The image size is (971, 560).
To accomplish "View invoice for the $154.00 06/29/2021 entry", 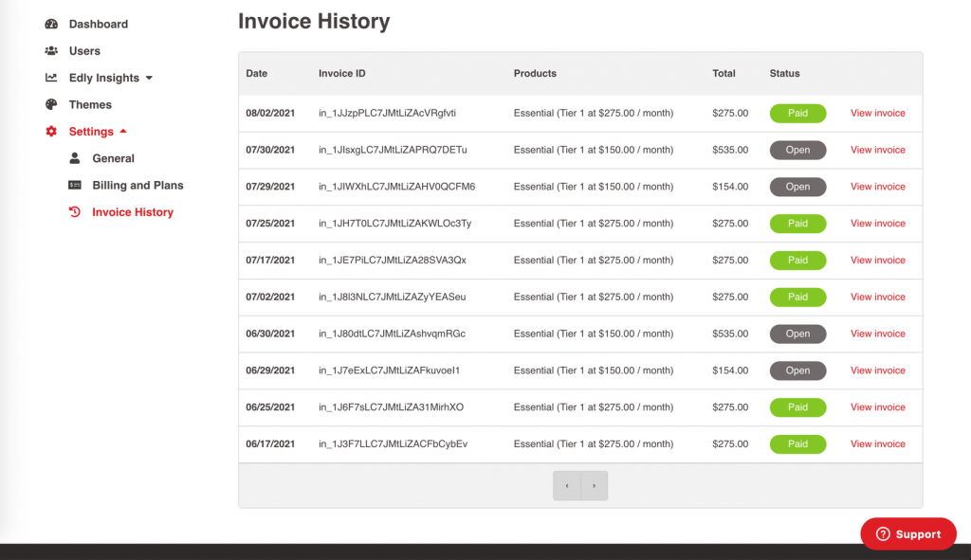I will point(877,370).
